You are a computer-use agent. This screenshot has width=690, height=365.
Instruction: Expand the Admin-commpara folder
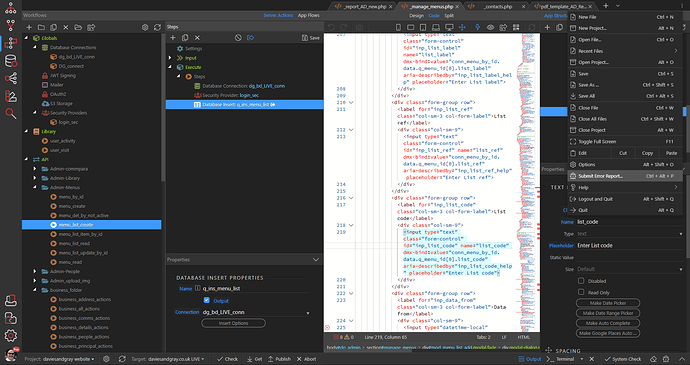(x=35, y=169)
